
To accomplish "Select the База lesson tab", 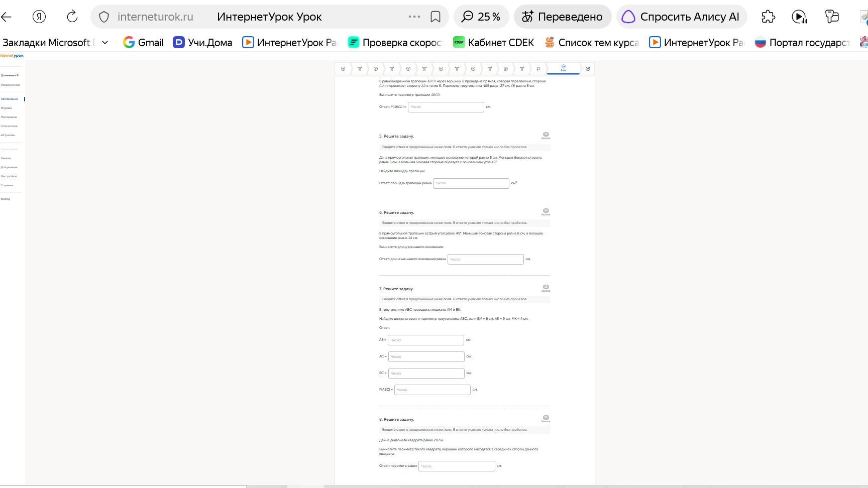I will (x=563, y=68).
